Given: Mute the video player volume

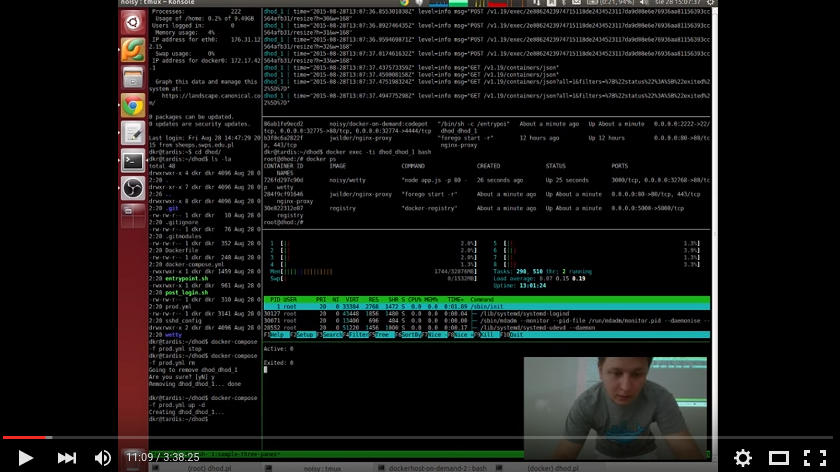Looking at the screenshot, I should coord(102,458).
